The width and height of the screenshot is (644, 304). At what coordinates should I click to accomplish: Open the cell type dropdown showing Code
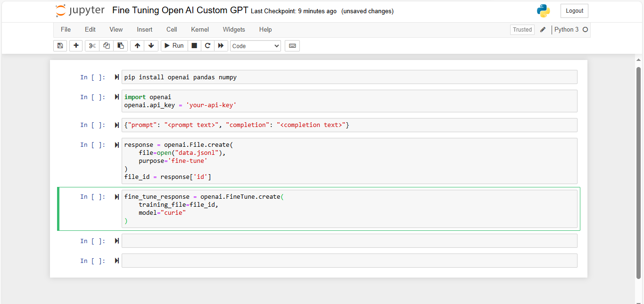(255, 46)
